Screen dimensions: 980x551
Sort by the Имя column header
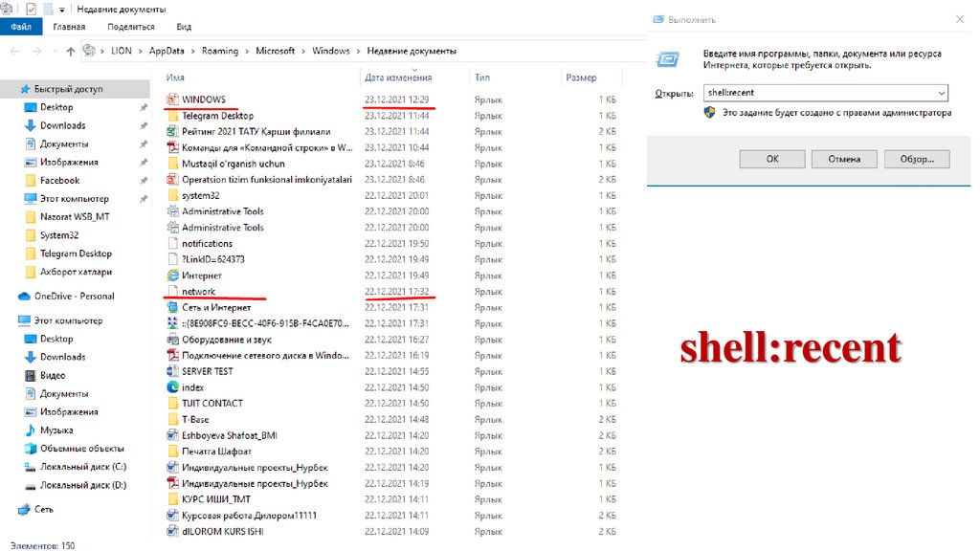click(175, 77)
